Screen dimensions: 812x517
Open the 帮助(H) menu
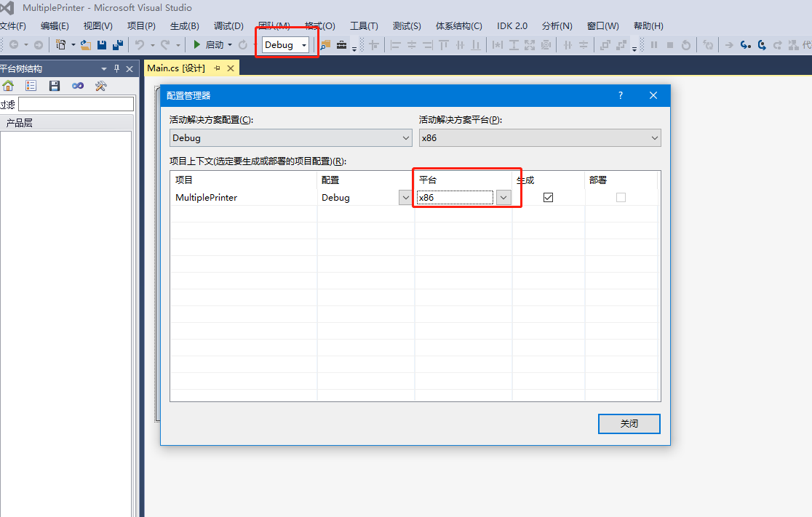coord(648,26)
